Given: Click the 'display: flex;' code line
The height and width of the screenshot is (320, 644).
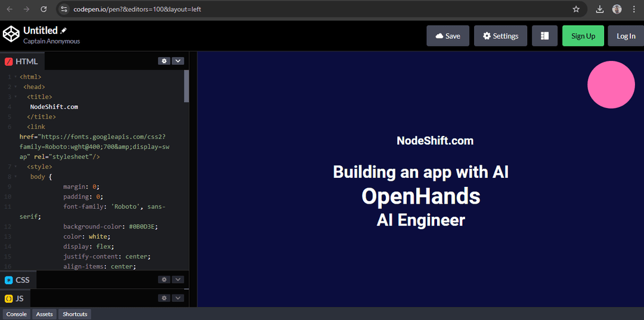Looking at the screenshot, I should 88,247.
